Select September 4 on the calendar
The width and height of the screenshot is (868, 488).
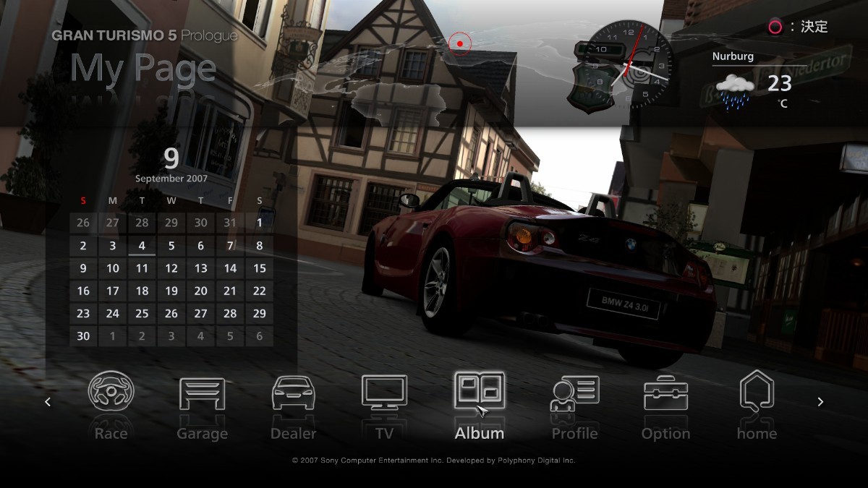coord(142,246)
